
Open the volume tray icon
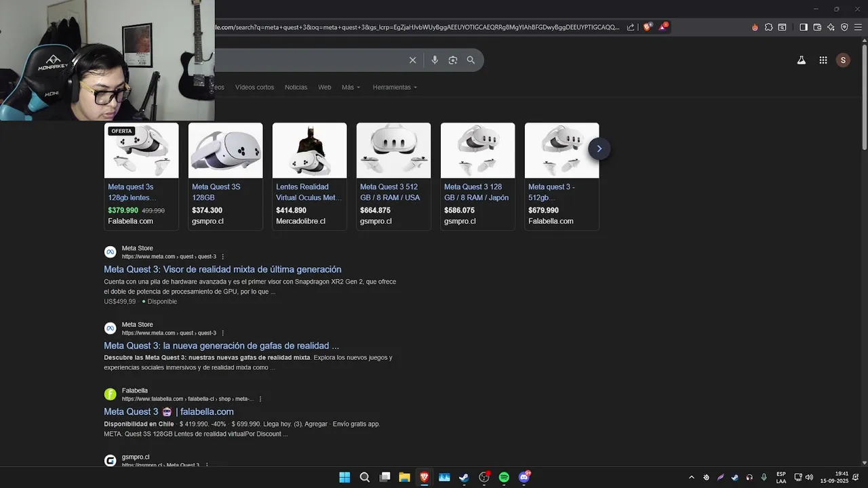[809, 477]
